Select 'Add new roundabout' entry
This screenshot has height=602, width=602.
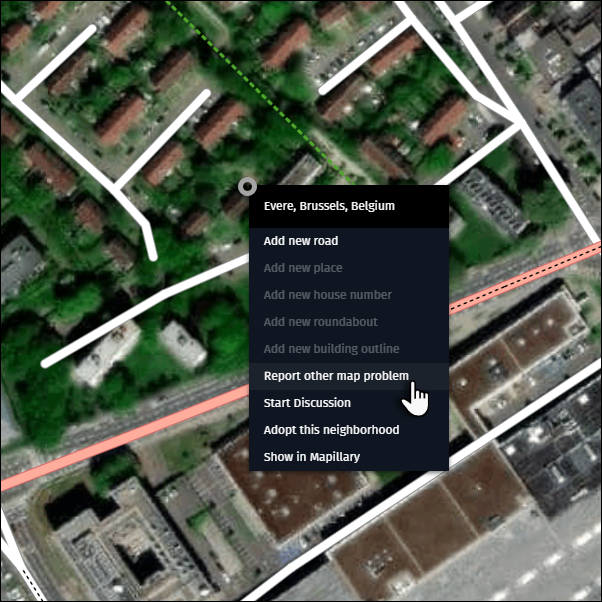[x=349, y=322]
